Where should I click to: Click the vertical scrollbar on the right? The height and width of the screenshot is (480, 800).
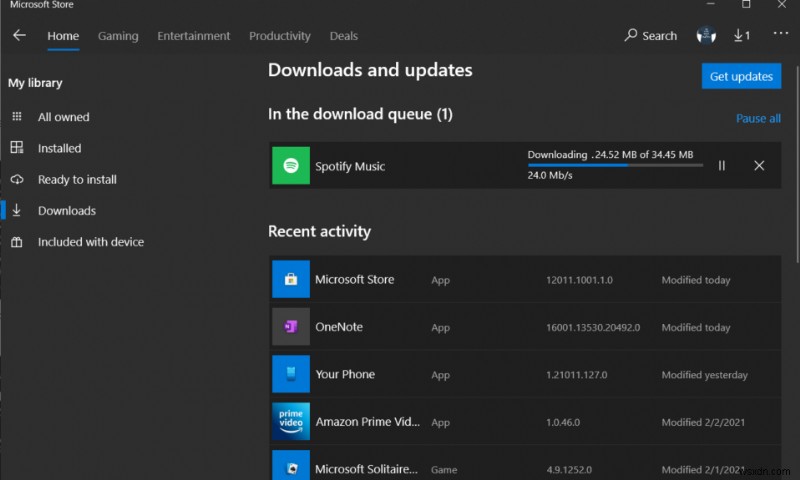[797, 164]
